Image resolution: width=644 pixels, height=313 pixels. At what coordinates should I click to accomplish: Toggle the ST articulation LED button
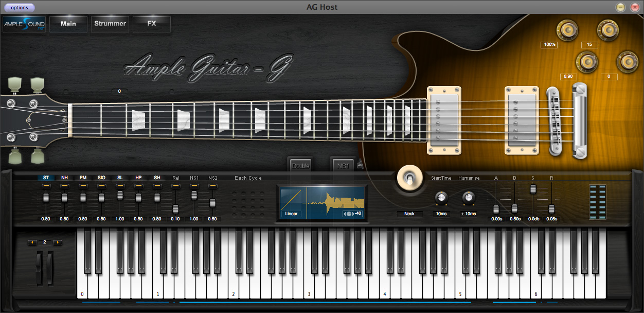click(46, 185)
